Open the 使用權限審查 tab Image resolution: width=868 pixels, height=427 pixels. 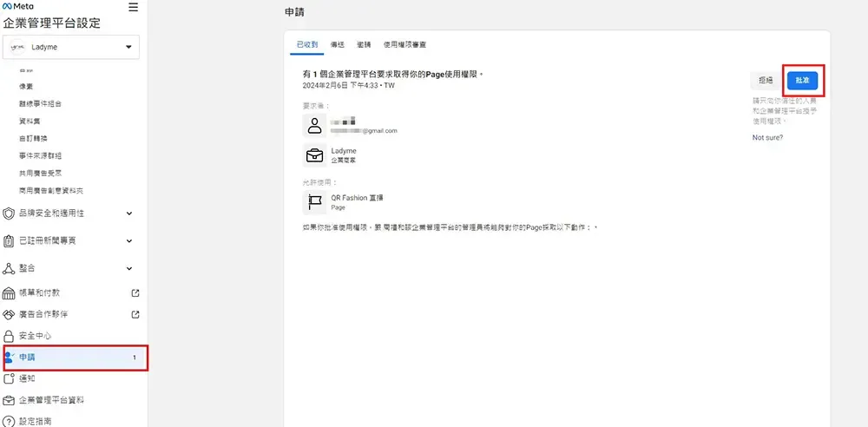(x=404, y=45)
